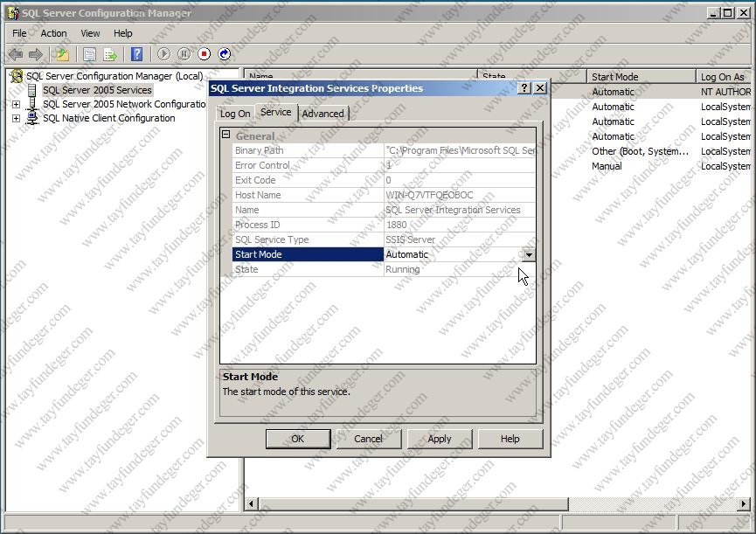The width and height of the screenshot is (756, 534).
Task: Click the horizontal scrollbar right arrow
Action: (744, 504)
